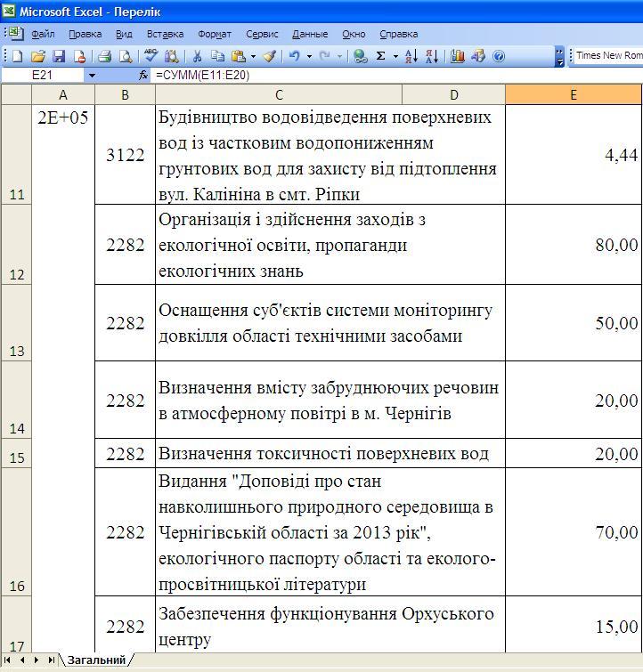643x672 pixels.
Task: Open the AutoSum dropdown arrow
Action: 395,56
